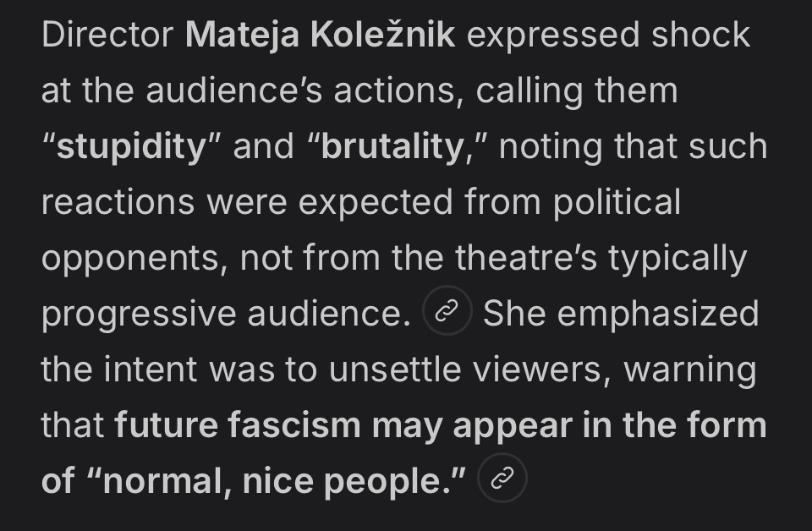Click the bold words "appear in the form"
Image resolution: width=812 pixels, height=531 pixels.
click(609, 424)
